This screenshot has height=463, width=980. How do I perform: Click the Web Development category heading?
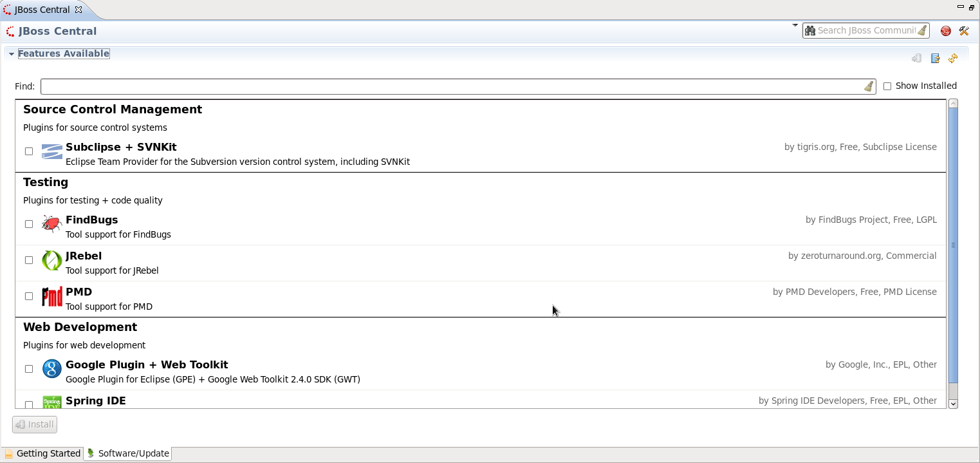coord(80,327)
